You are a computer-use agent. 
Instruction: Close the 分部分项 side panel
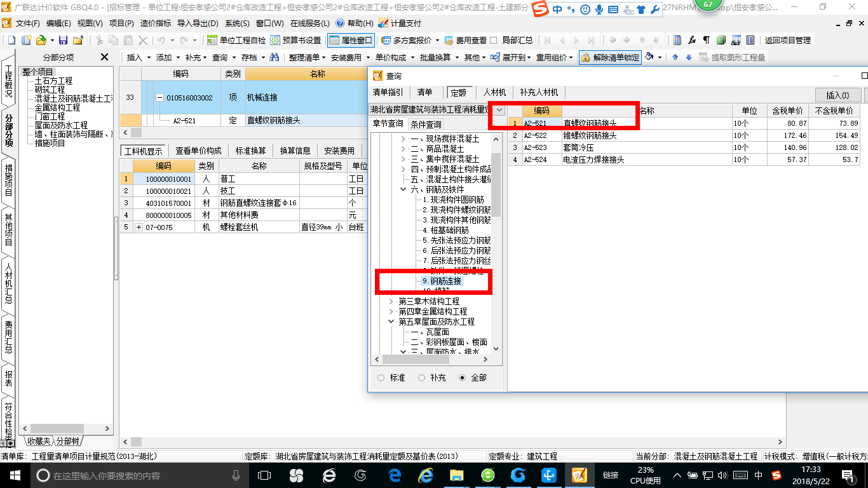pos(104,57)
